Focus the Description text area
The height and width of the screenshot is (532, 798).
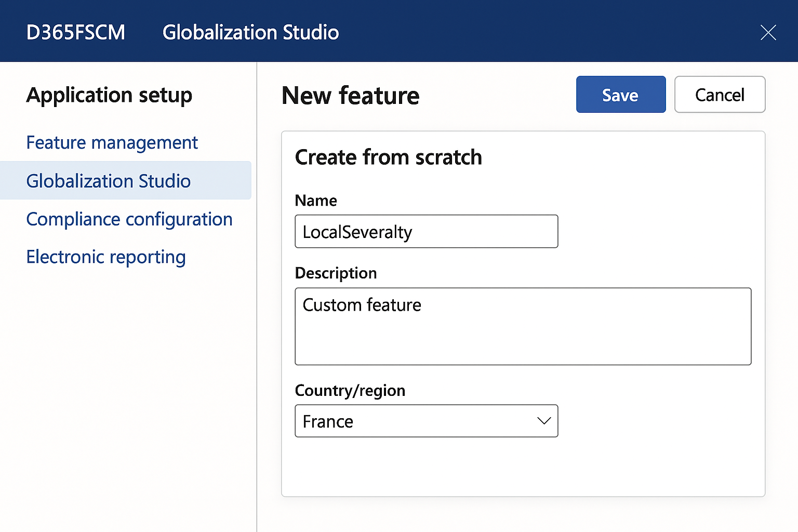523,326
